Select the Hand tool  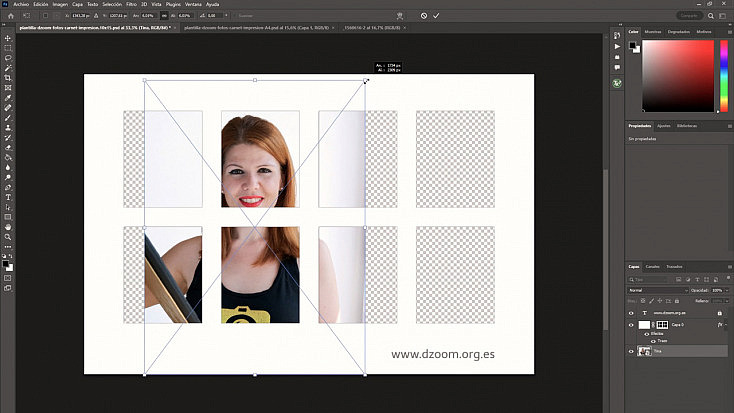click(8, 227)
